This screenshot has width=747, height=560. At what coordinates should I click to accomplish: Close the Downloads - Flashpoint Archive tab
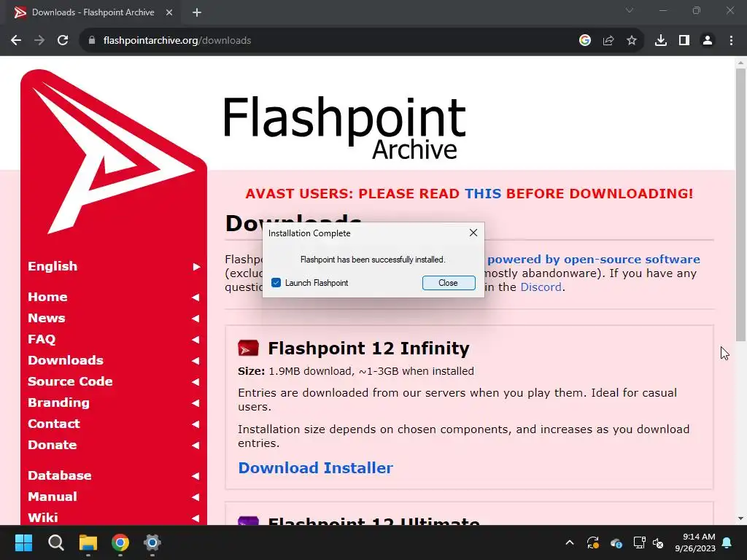point(169,12)
